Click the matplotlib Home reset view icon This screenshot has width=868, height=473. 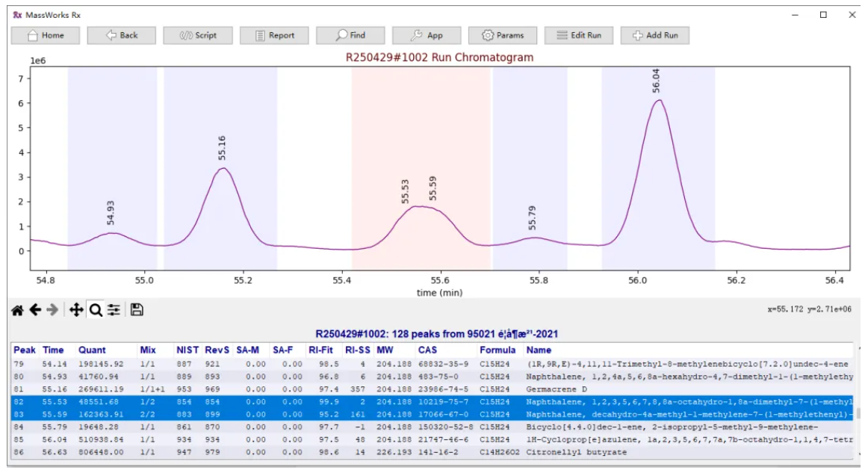click(17, 309)
